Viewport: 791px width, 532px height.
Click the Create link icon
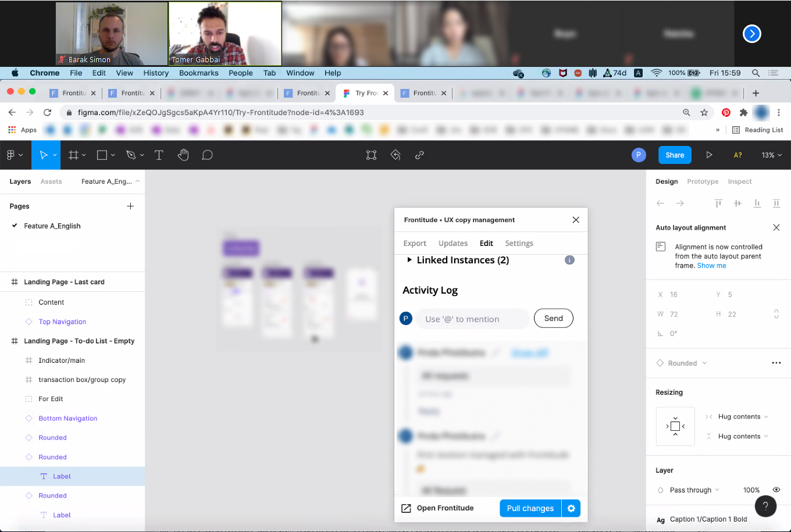point(419,155)
